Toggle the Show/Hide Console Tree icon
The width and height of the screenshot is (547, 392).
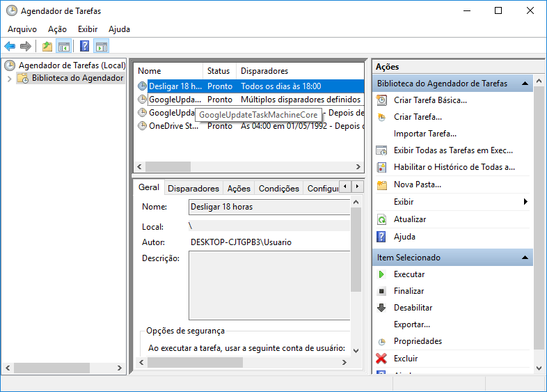point(64,46)
